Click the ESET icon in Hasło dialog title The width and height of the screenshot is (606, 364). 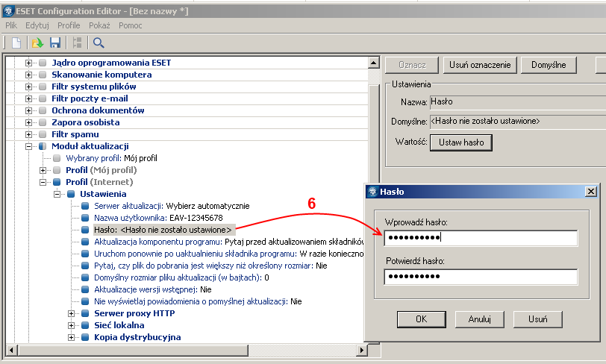(372, 192)
